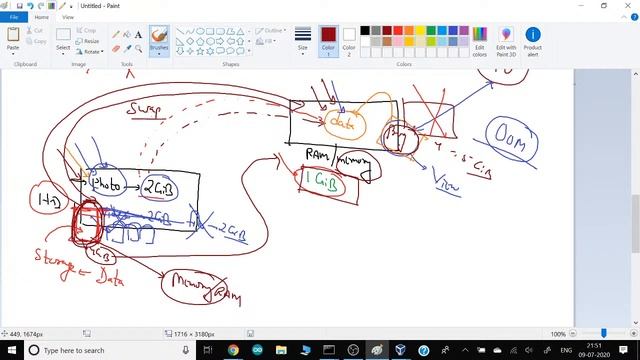640x360 pixels.
Task: Pick the purple color swatch
Action: pyautogui.click(x=464, y=30)
